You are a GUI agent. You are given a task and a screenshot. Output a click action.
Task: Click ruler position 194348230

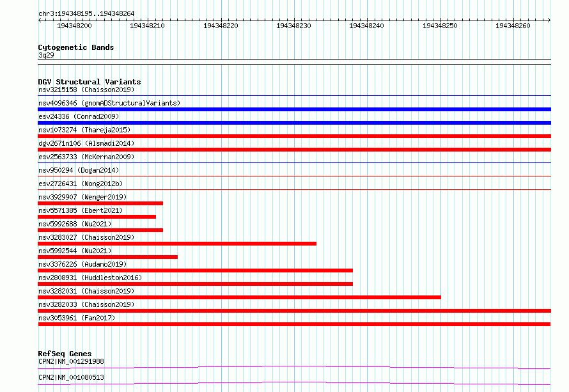(x=293, y=26)
